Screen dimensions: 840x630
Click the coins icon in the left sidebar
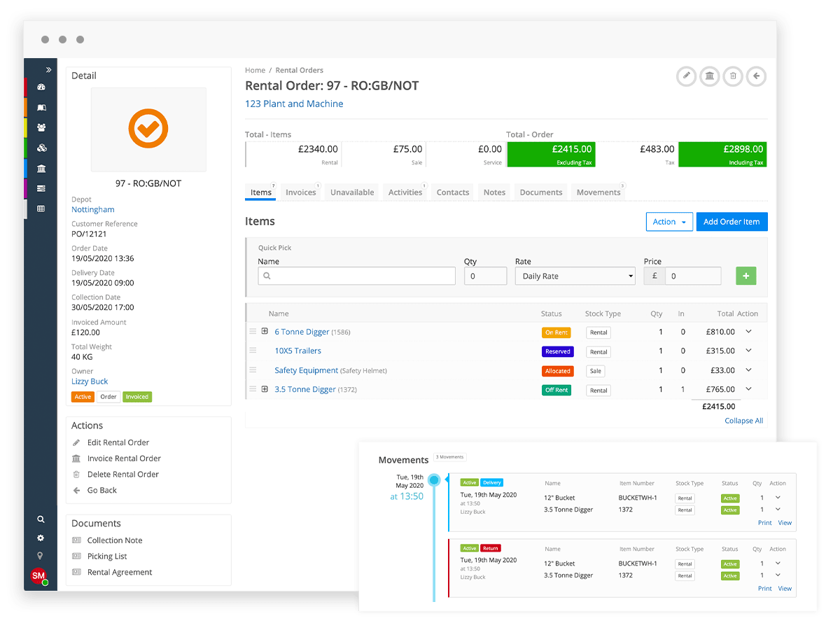pyautogui.click(x=41, y=148)
